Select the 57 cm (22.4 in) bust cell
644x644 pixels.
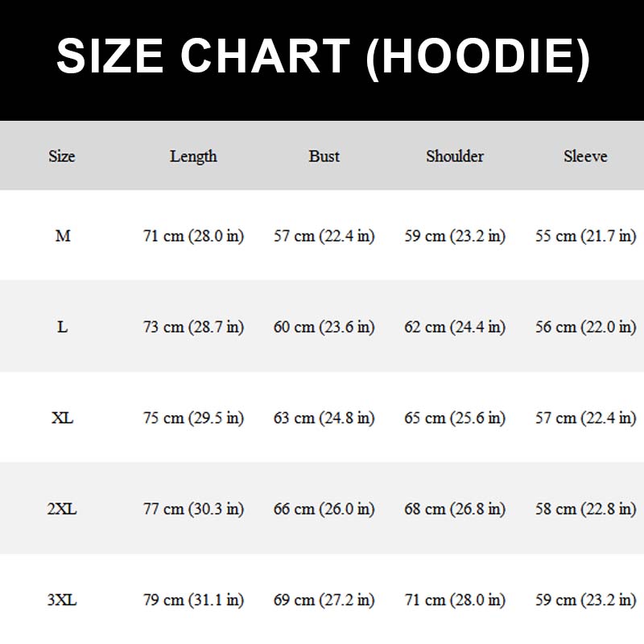[x=324, y=236]
